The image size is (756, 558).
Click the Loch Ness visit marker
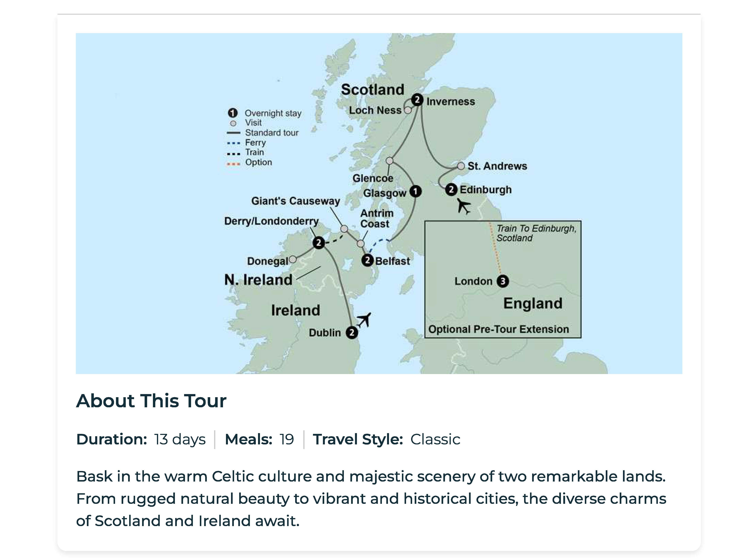click(408, 110)
